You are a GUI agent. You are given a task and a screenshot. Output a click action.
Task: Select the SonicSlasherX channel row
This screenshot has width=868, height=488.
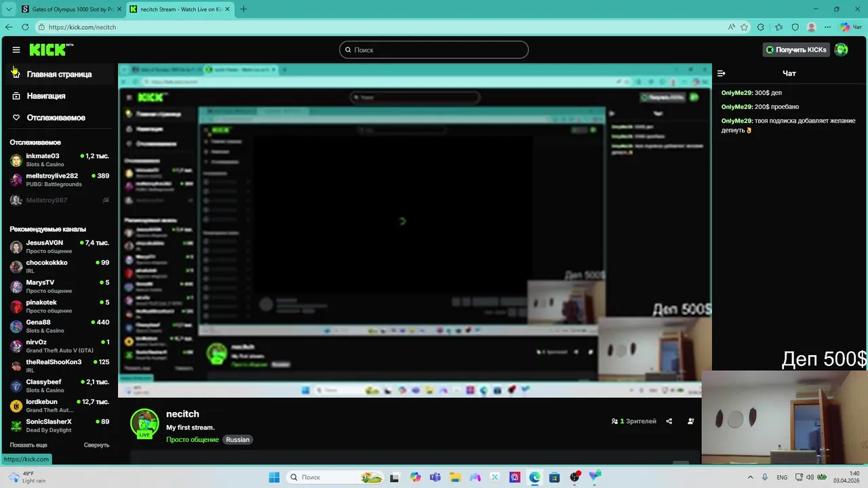coord(59,426)
